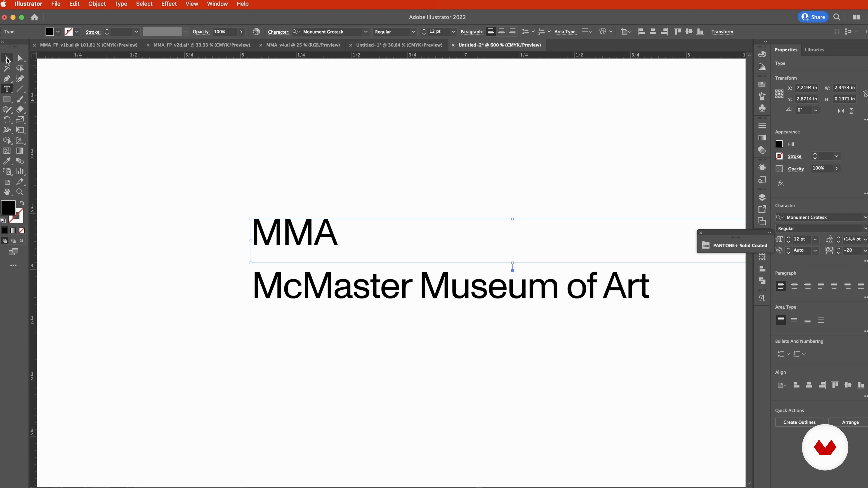Screen dimensions: 868x488
Task: Open the Type menu
Action: [x=121, y=4]
